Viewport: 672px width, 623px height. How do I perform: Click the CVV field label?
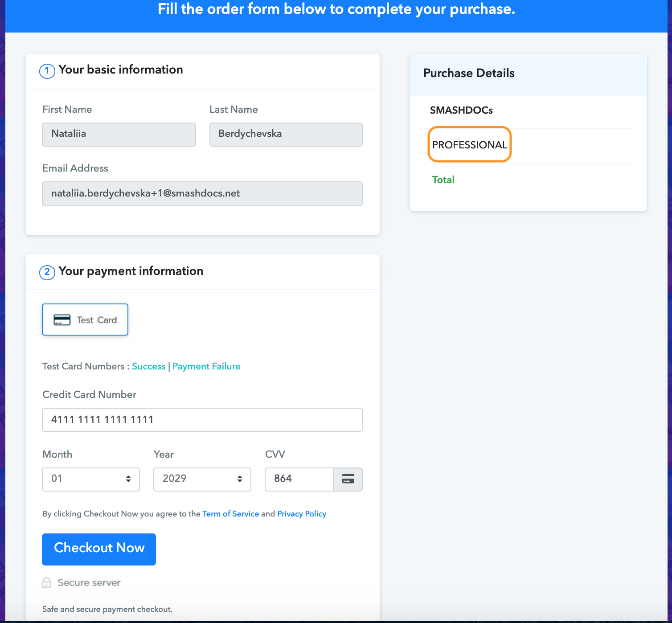(275, 454)
